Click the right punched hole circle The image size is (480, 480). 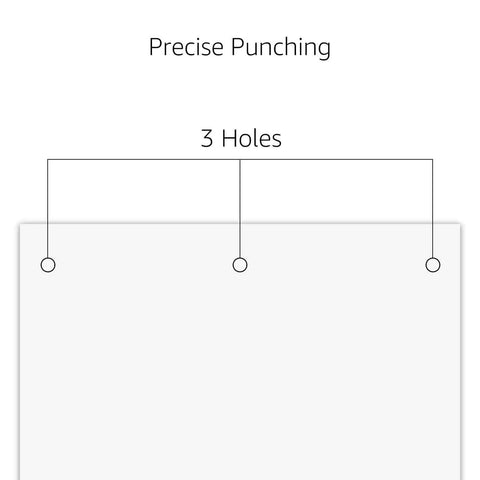[433, 265]
